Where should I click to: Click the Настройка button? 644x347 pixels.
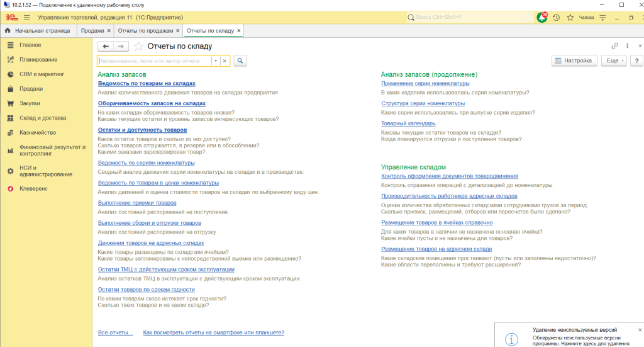click(x=574, y=61)
